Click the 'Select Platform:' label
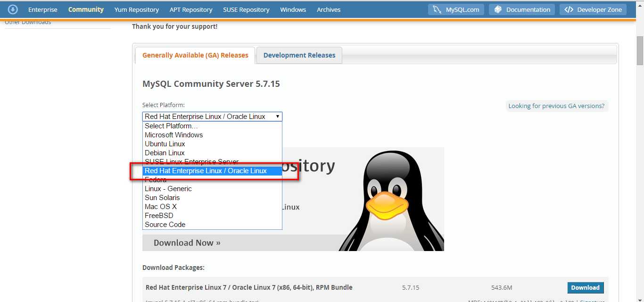 point(164,105)
